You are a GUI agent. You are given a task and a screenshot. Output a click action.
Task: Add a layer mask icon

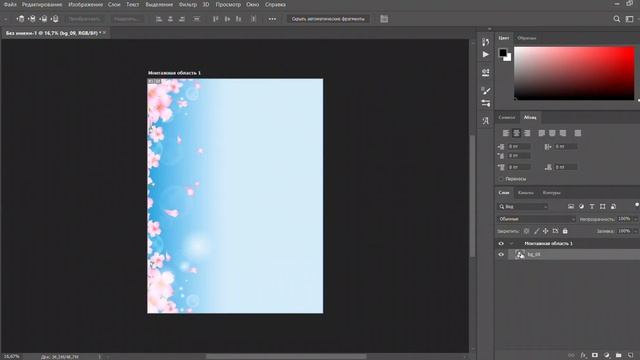pos(595,356)
